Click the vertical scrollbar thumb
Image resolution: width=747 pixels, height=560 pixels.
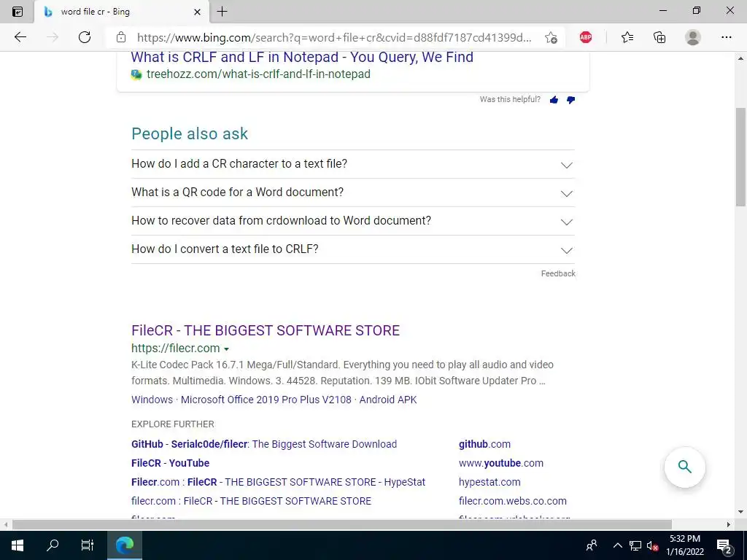pos(741,157)
